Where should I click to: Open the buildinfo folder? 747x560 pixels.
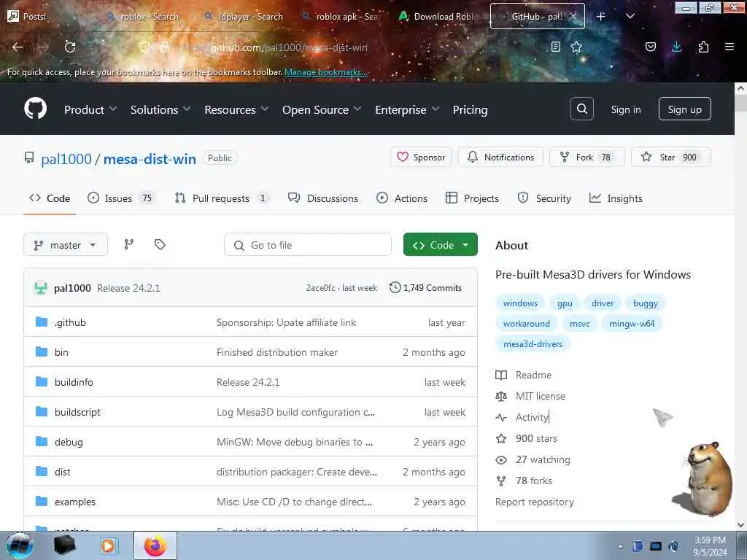click(74, 382)
